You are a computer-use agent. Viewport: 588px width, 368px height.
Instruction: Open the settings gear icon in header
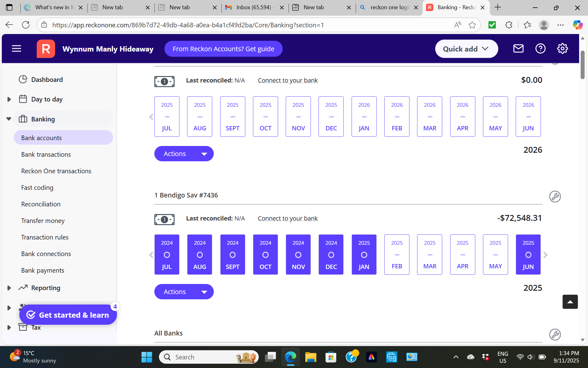tap(562, 48)
